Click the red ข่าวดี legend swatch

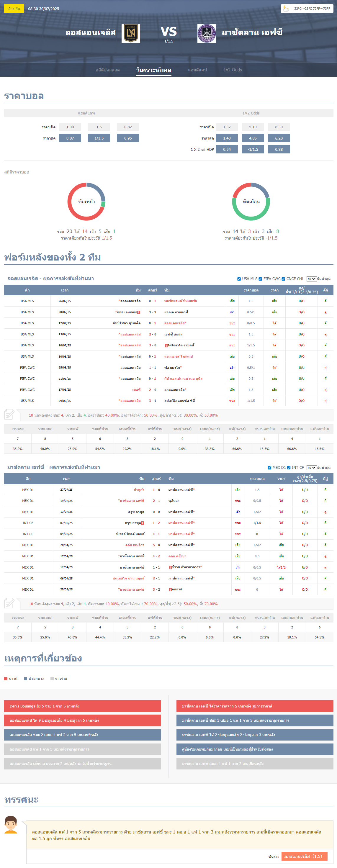pos(6,679)
